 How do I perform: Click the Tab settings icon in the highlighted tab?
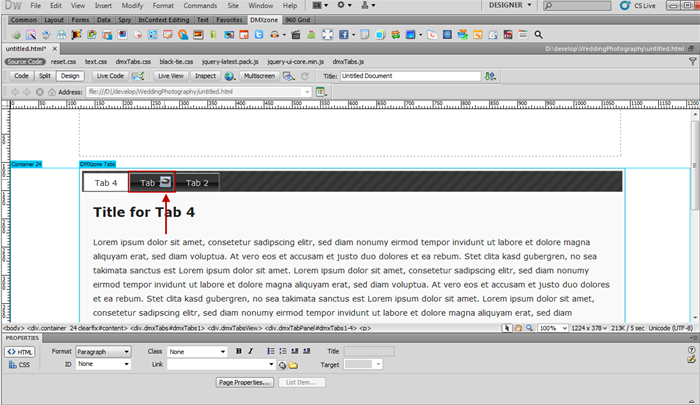click(166, 182)
